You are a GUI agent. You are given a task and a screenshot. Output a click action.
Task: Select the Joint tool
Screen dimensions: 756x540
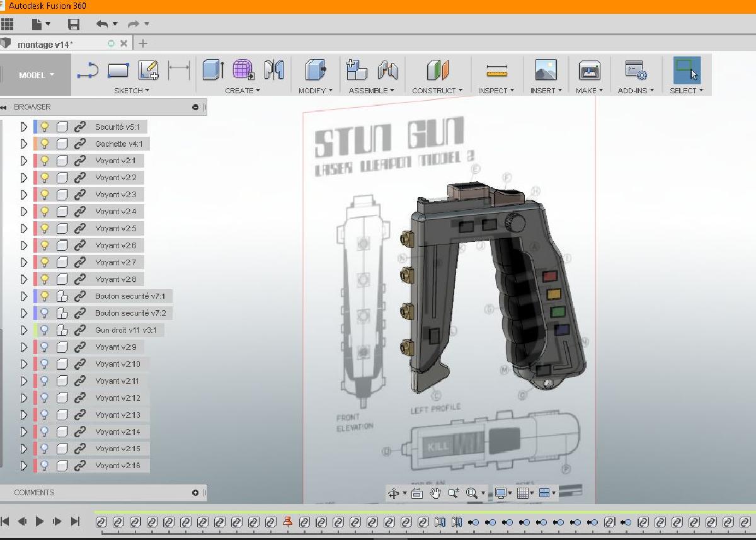point(387,70)
